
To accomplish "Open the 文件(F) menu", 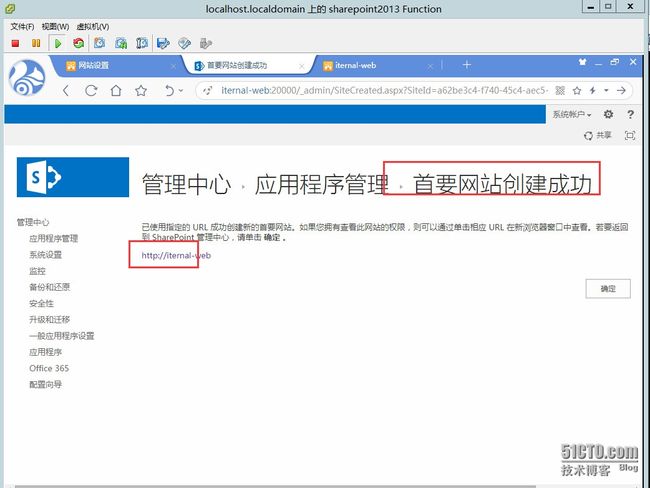I will (22, 27).
